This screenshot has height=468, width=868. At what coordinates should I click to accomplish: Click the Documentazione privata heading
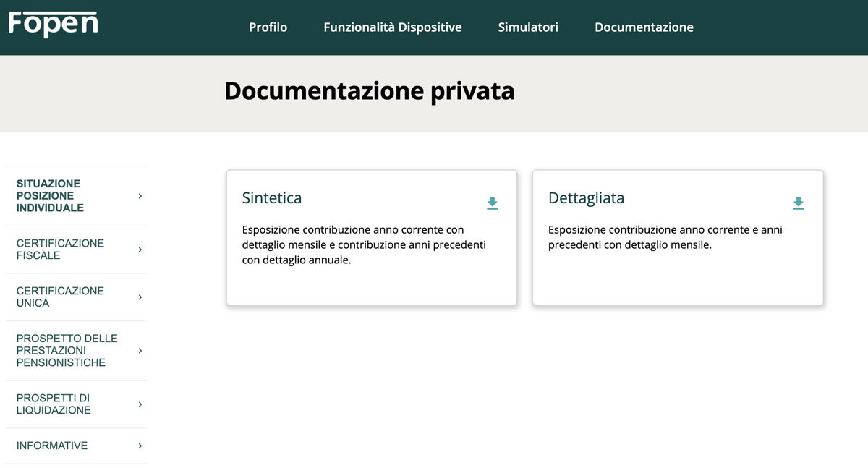[x=369, y=92]
